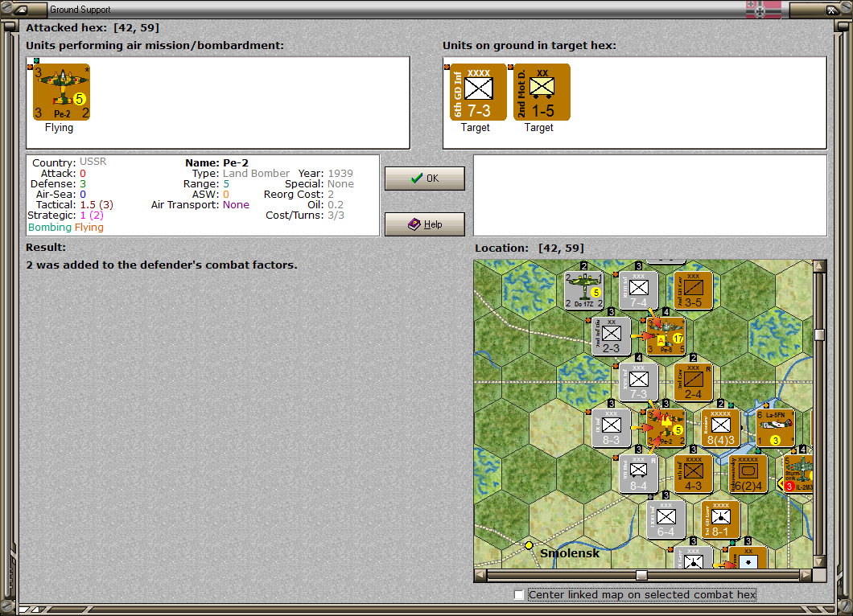853x616 pixels.
Task: Open Help for Ground Support
Action: [x=425, y=224]
